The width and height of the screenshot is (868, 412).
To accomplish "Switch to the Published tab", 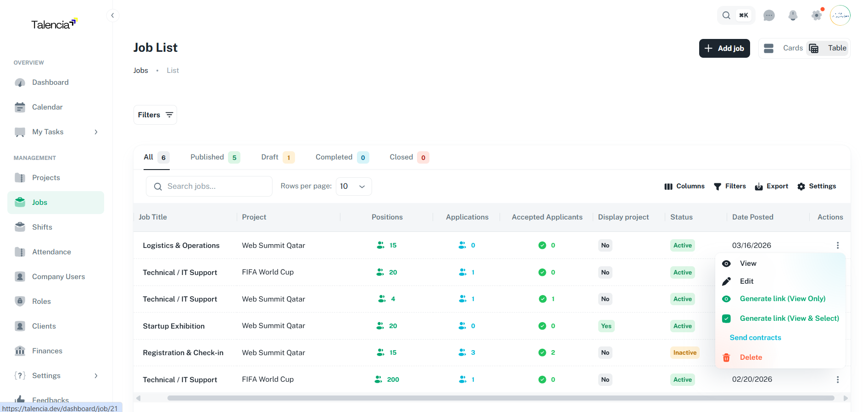I will (x=214, y=157).
